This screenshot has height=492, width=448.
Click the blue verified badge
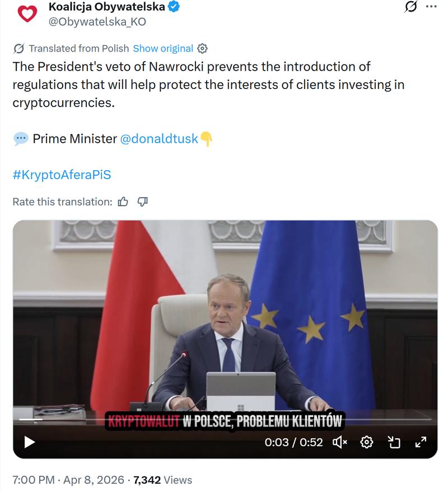(x=174, y=8)
